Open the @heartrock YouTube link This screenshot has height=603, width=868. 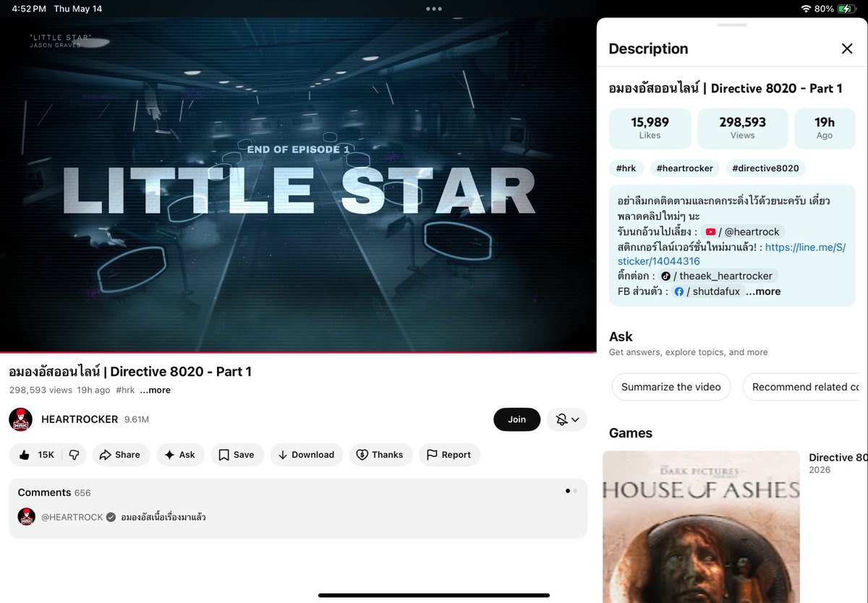point(743,232)
